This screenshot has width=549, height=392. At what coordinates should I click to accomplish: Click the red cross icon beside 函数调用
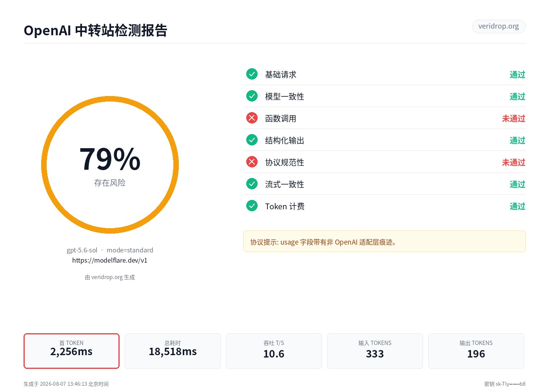[x=252, y=118]
